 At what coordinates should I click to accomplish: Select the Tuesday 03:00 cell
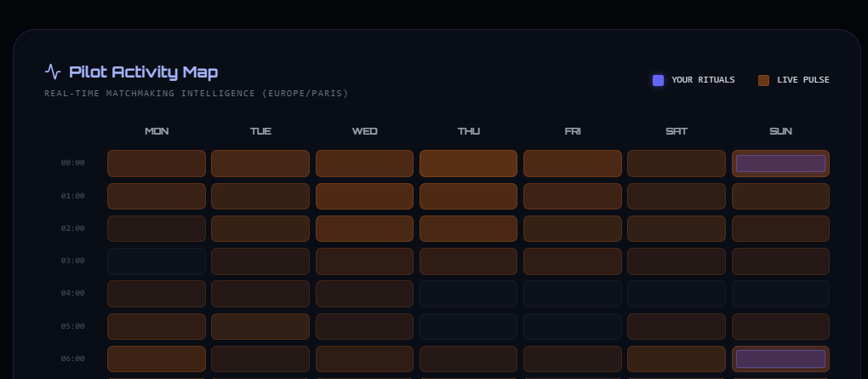[x=260, y=261]
